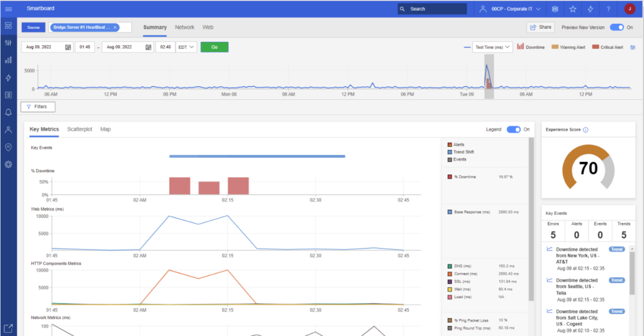Click the lightning bolt sidebar icon
This screenshot has height=336, width=644.
coord(8,77)
